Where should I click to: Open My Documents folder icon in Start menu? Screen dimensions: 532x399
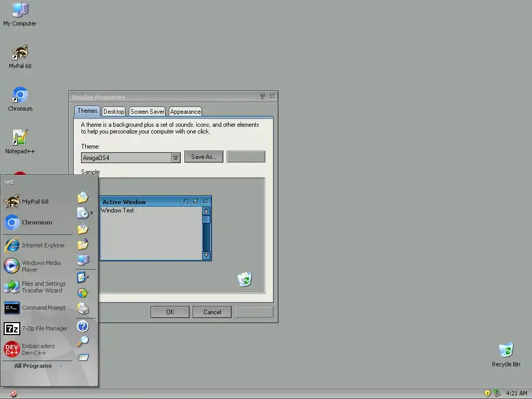coord(83,197)
